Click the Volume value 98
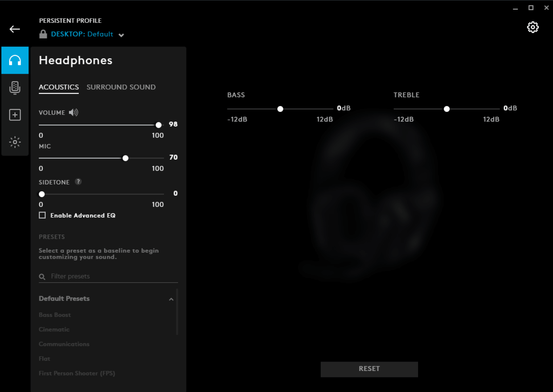This screenshot has width=553, height=392. [x=173, y=124]
